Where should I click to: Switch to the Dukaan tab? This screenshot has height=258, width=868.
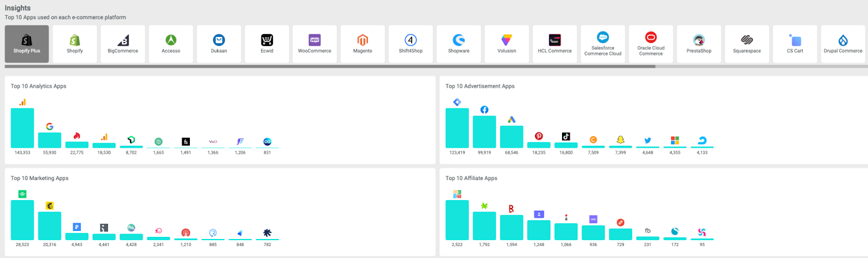219,44
